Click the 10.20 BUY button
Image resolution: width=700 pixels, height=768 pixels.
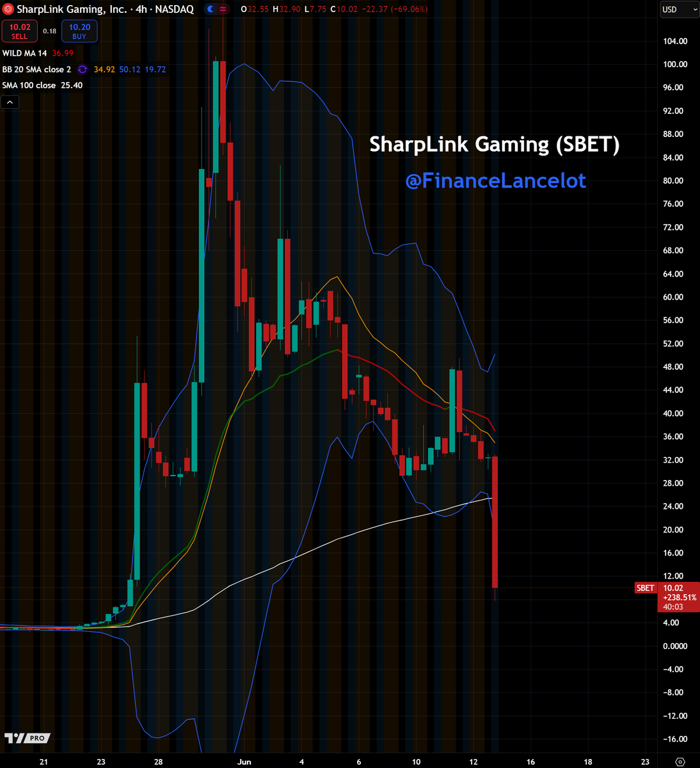point(79,31)
